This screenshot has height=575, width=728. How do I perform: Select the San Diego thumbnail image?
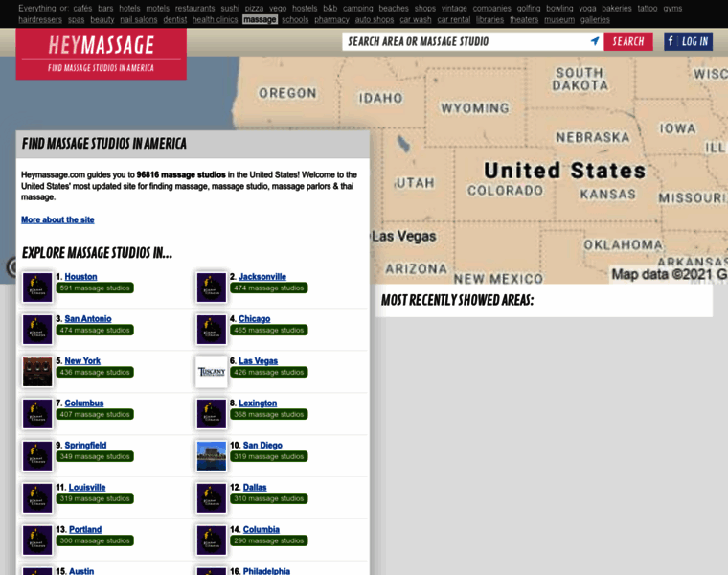click(211, 456)
